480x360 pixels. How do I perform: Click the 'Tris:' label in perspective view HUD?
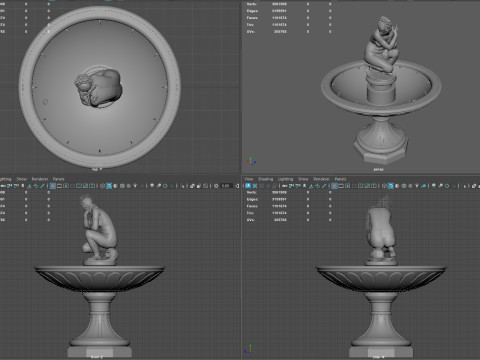[250, 25]
